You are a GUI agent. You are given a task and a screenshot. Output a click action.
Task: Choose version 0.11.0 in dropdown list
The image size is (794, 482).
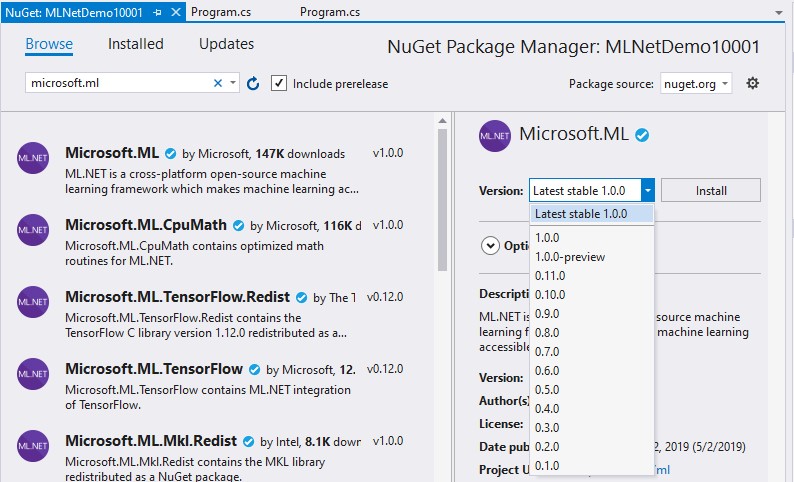(x=550, y=276)
